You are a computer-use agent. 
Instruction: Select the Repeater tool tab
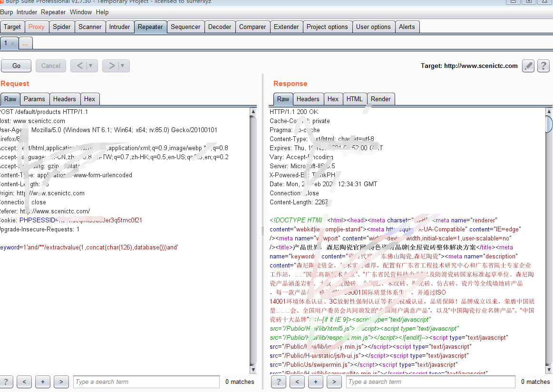(x=150, y=27)
